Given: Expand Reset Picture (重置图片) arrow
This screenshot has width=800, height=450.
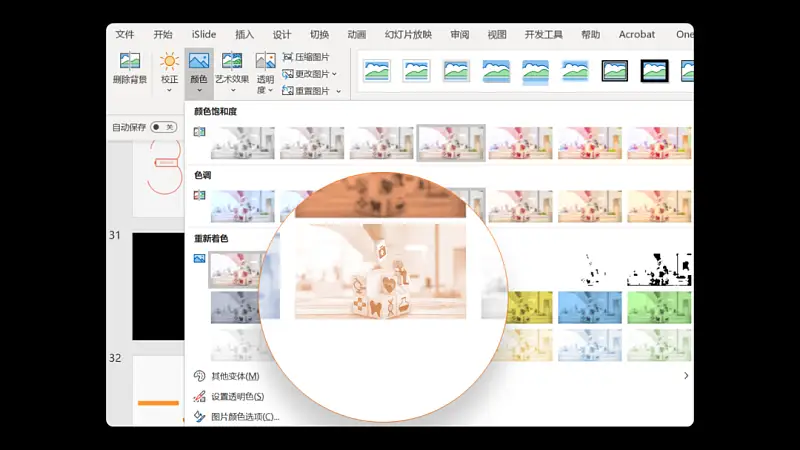Looking at the screenshot, I should point(338,91).
